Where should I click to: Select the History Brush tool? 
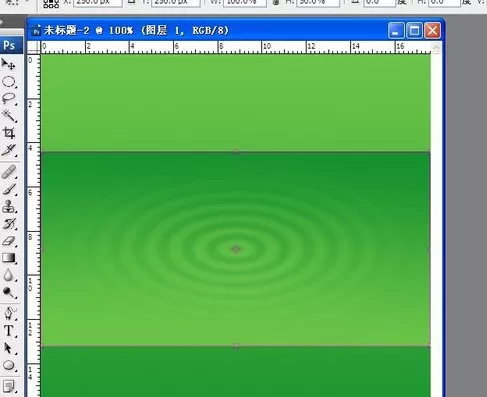9,224
